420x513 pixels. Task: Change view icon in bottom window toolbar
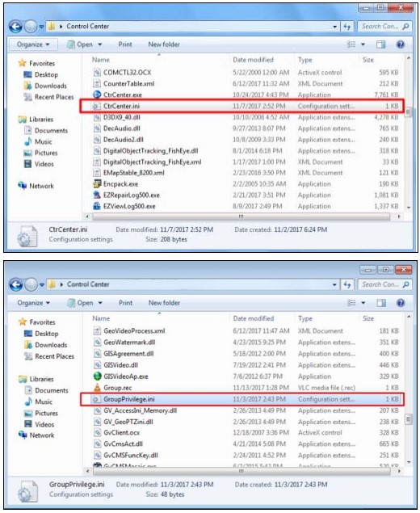coord(351,303)
